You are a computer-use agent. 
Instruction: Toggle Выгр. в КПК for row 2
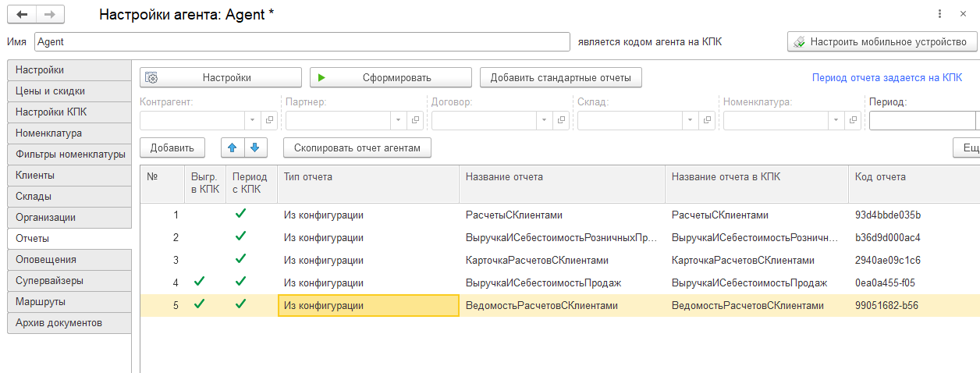point(204,236)
